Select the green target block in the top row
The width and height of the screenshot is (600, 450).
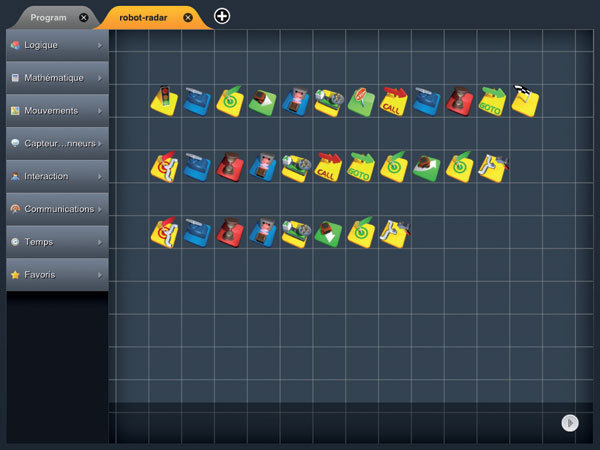[x=230, y=102]
